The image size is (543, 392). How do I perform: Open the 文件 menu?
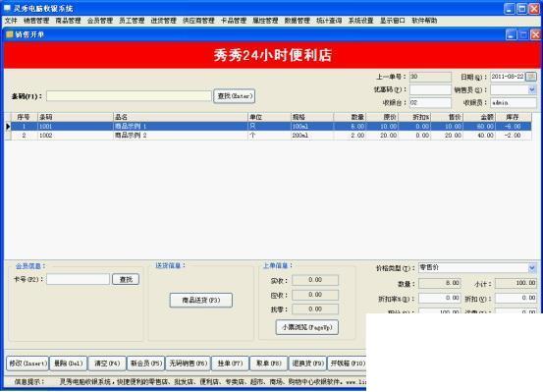[x=11, y=21]
